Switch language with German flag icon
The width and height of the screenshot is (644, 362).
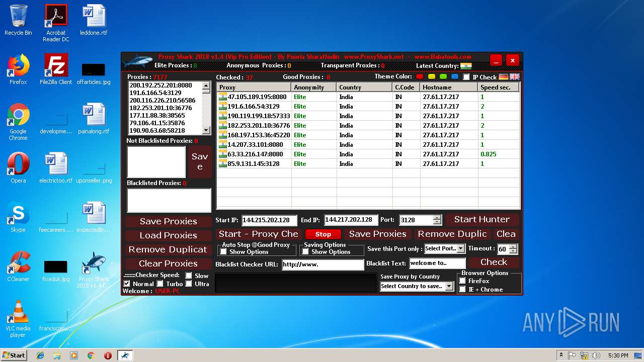[x=504, y=77]
